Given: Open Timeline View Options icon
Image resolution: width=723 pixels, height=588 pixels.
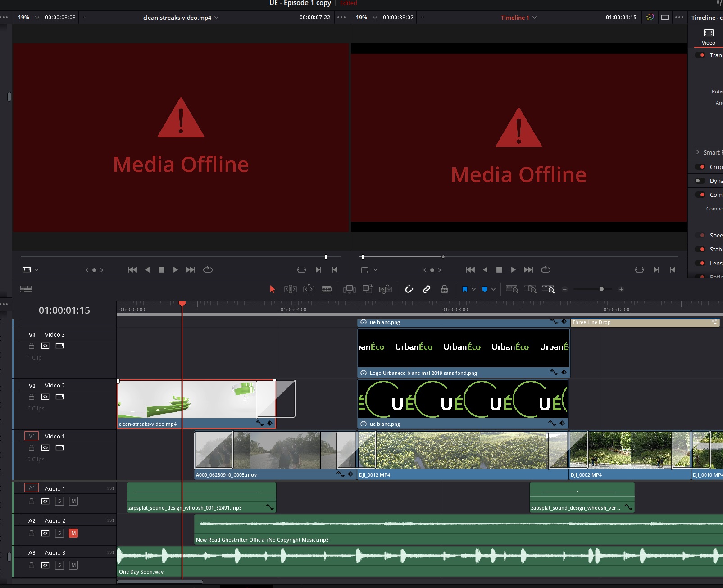Looking at the screenshot, I should tap(26, 289).
